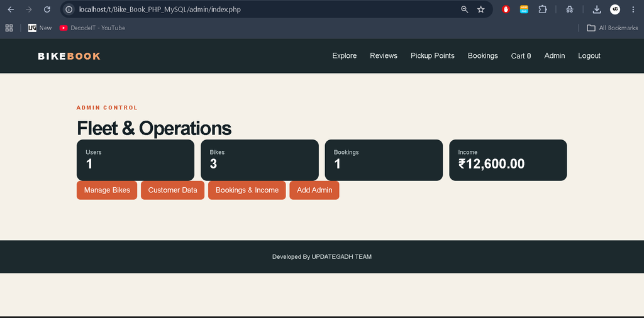Select Admin in the navigation bar
This screenshot has width=644, height=318.
click(555, 56)
